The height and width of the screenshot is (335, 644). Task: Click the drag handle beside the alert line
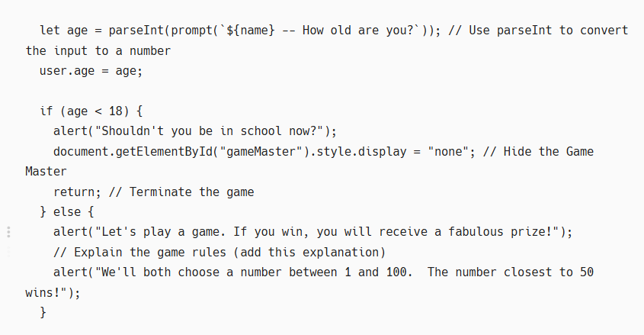[8, 232]
